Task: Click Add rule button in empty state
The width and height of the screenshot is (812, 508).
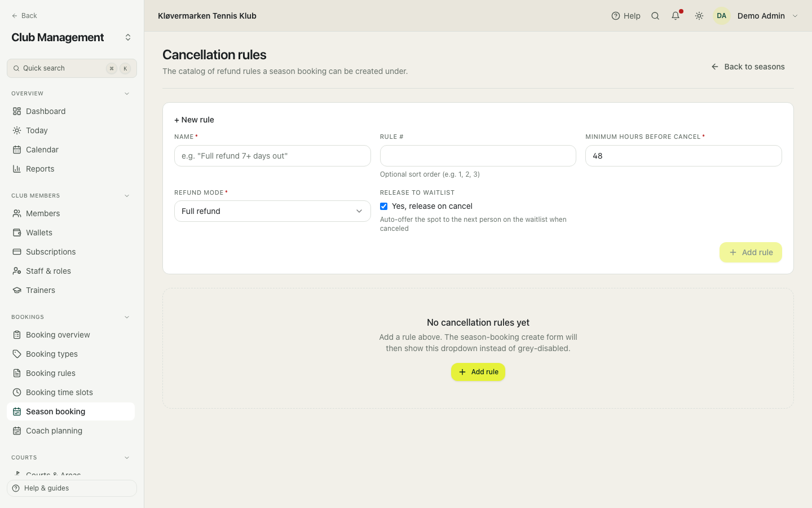Action: [478, 372]
